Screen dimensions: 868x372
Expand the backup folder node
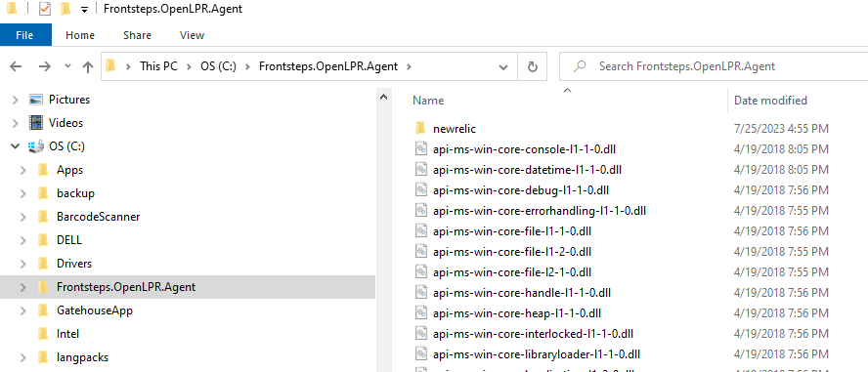coord(23,193)
